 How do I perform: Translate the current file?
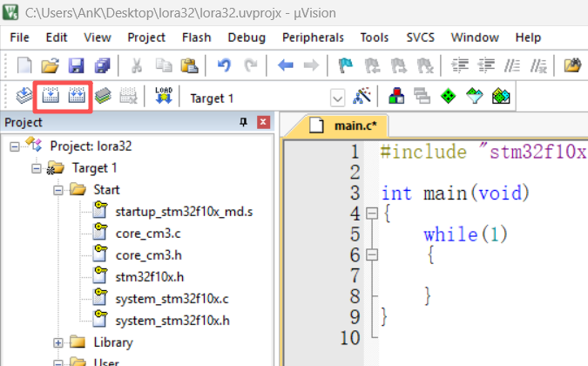pos(24,96)
